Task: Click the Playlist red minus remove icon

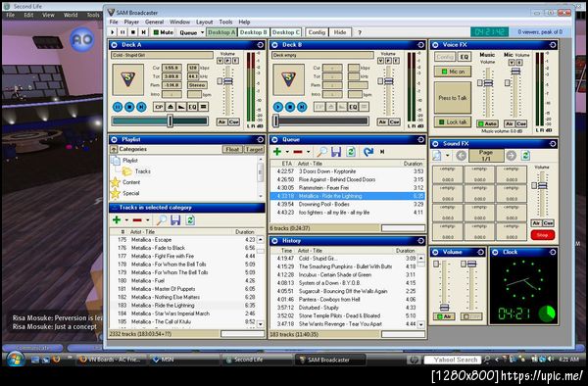Action: pyautogui.click(x=137, y=220)
